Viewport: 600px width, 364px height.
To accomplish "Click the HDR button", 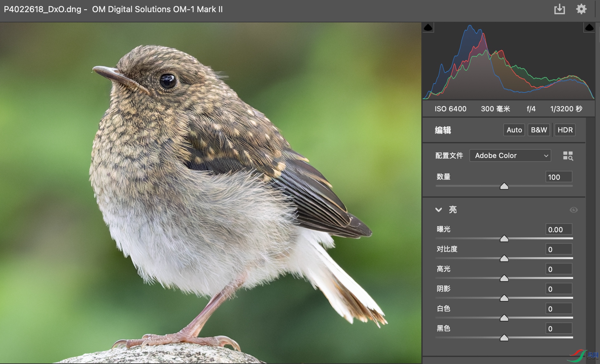I will pyautogui.click(x=565, y=130).
